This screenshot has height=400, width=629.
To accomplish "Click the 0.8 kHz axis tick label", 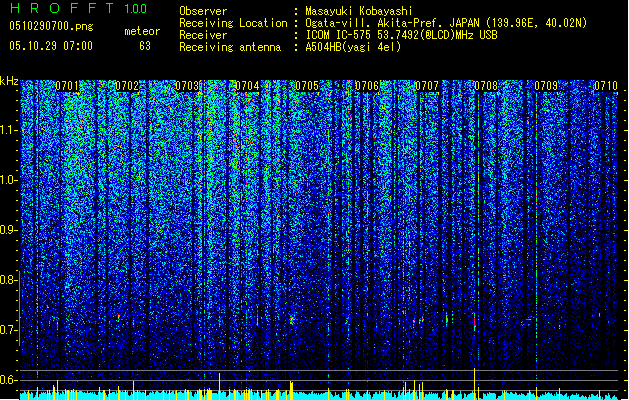I will click(9, 279).
